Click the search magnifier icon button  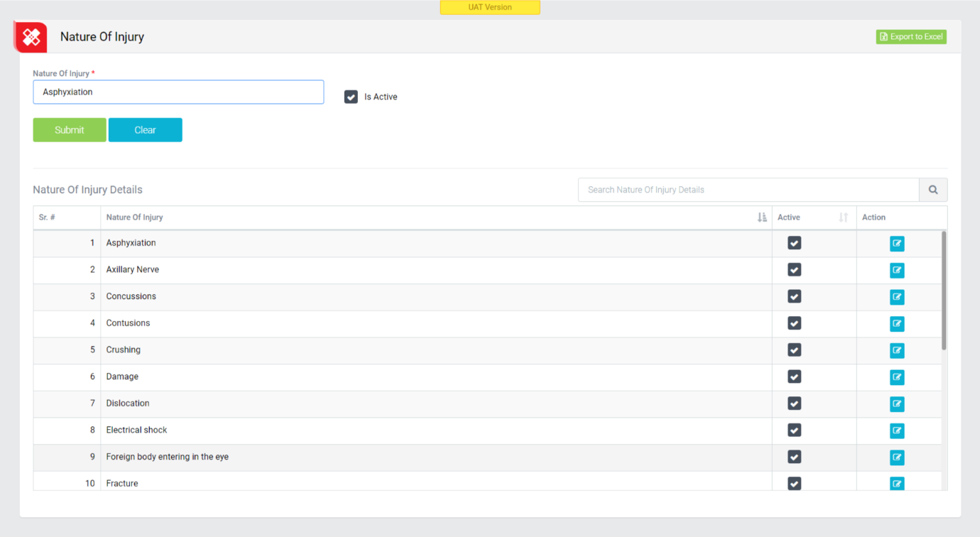tap(933, 190)
